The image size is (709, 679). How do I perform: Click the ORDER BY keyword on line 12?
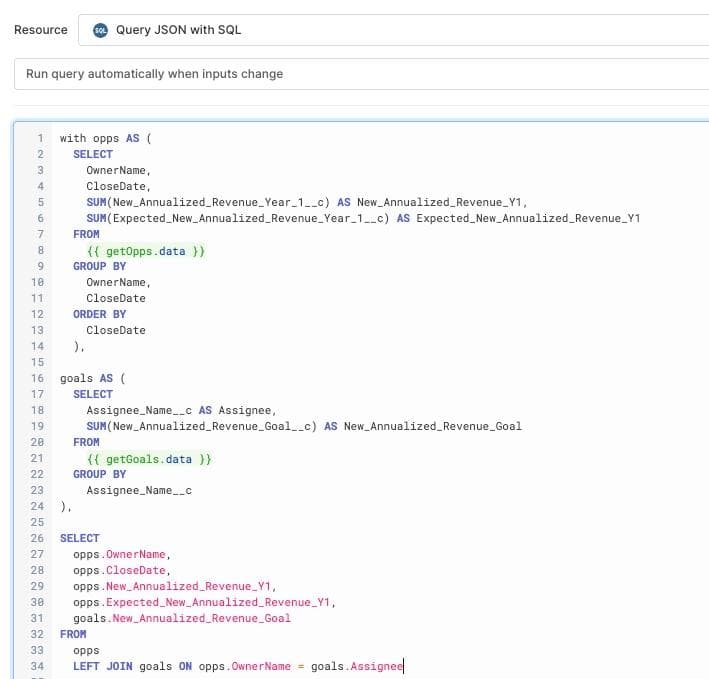(x=99, y=314)
